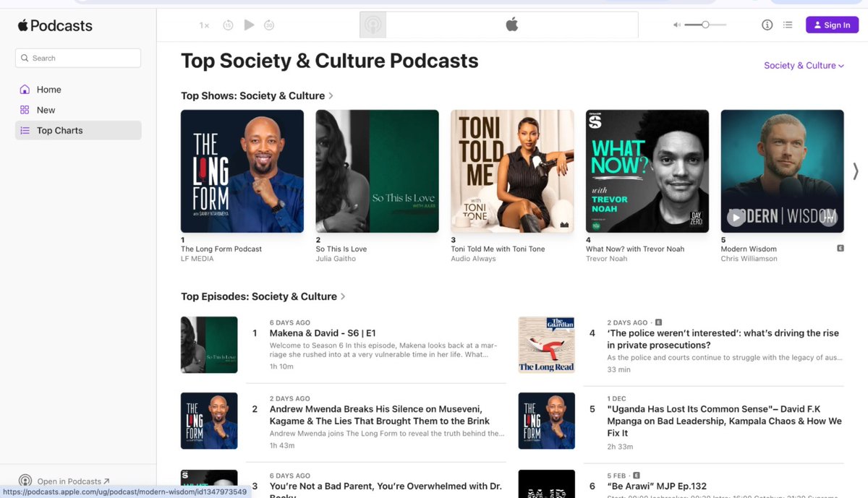868x498 pixels.
Task: Open 'The police weren't interested' episode
Action: pyautogui.click(x=723, y=339)
